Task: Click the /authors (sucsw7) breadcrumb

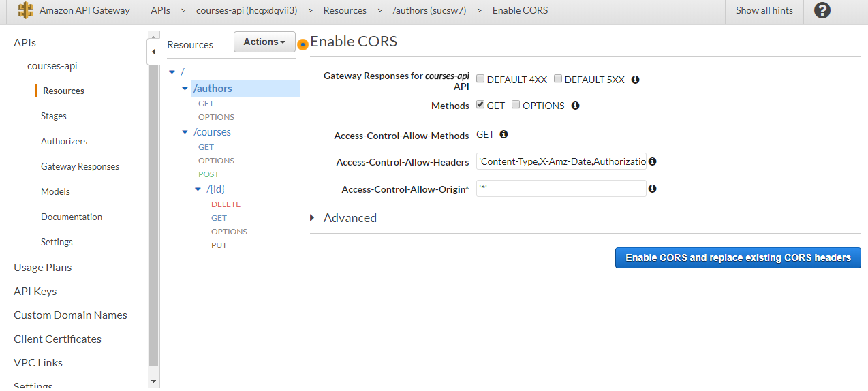Action: click(x=430, y=10)
